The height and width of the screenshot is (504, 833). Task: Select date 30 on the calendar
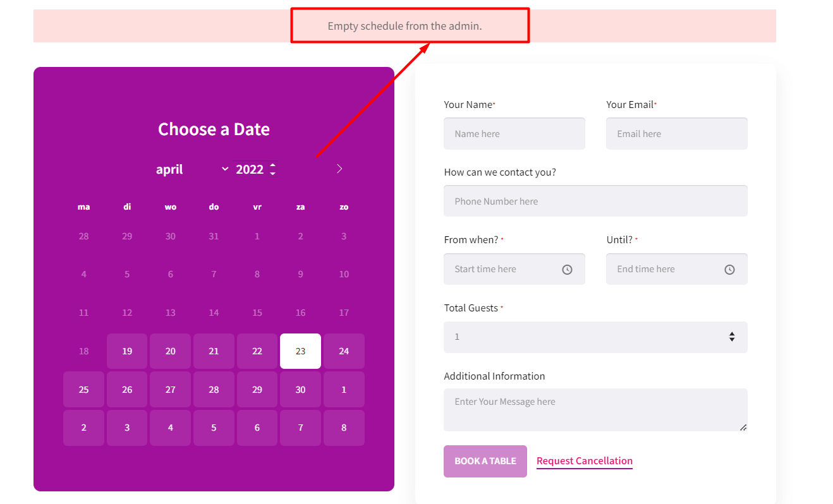[300, 389]
